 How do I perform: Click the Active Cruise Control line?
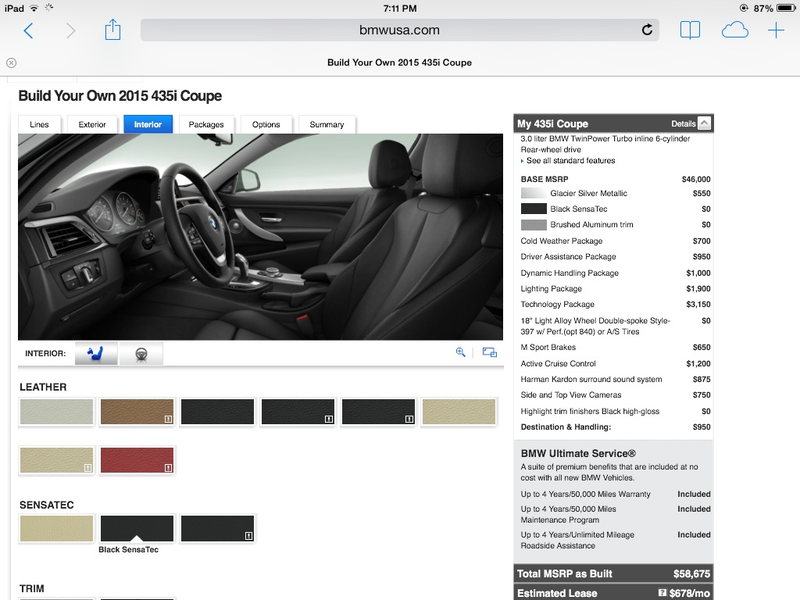pos(615,364)
